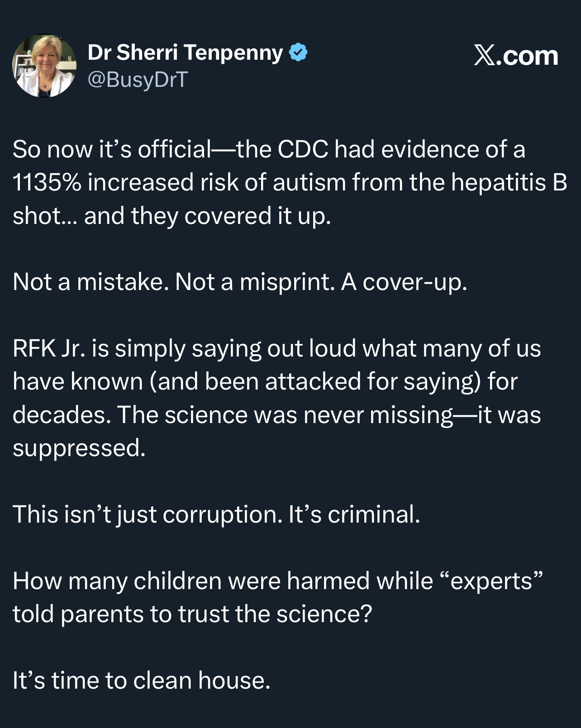Click "Not a mistake. Not a misprint." line
Viewport: 581px width, 728px height.
click(x=174, y=282)
